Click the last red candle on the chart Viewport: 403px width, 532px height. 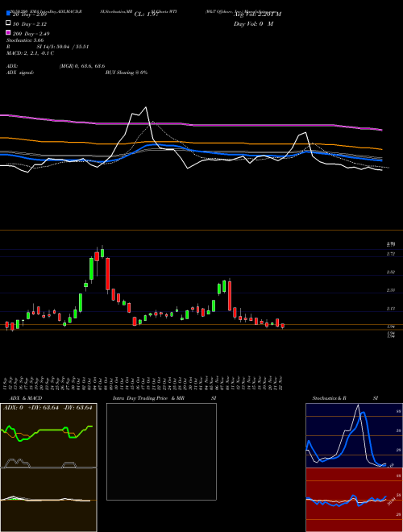point(283,326)
